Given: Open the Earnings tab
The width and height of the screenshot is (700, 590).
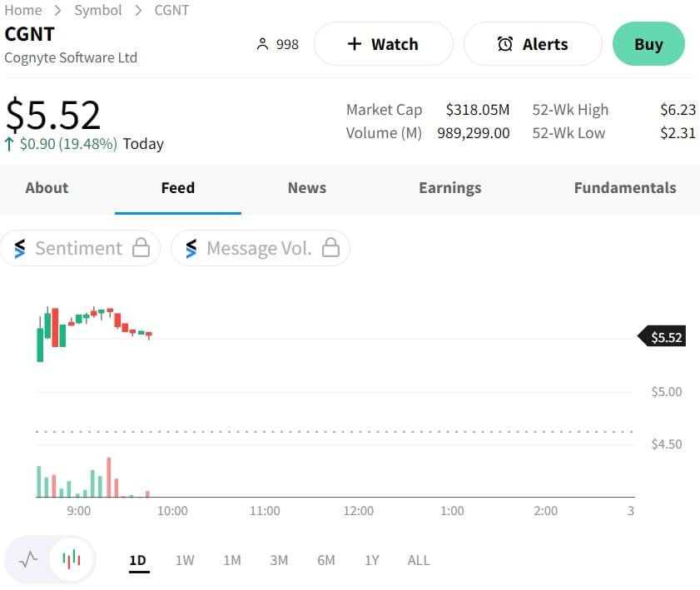Looking at the screenshot, I should [x=449, y=188].
